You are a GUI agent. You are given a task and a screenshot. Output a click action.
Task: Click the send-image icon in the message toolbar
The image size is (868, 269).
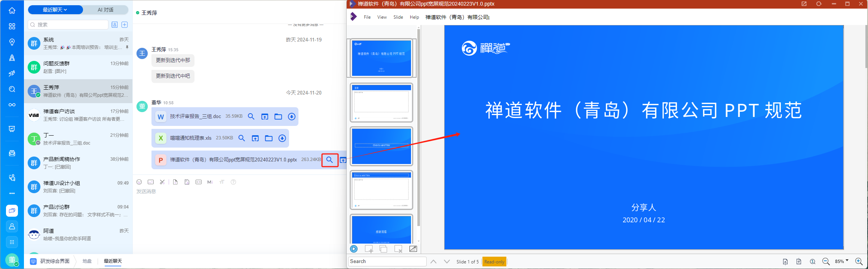[151, 182]
